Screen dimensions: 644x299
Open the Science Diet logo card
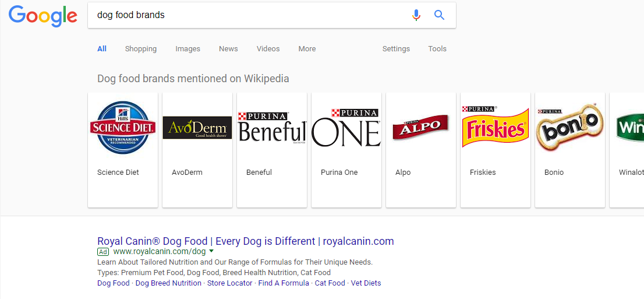click(123, 128)
